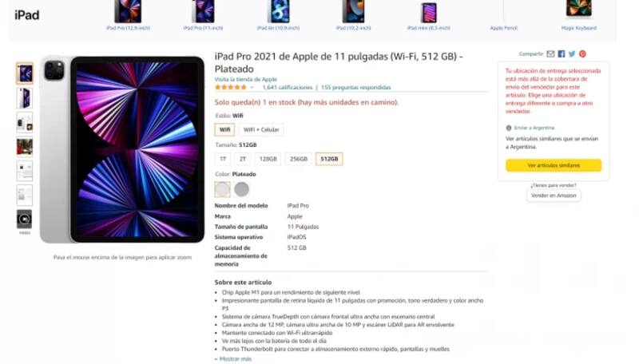Open Visita la tienda de Apple link

pyautogui.click(x=246, y=79)
